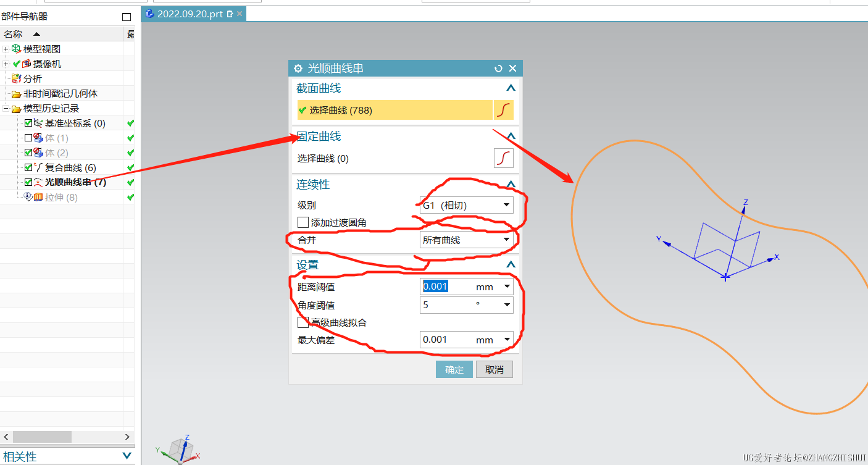The width and height of the screenshot is (868, 465).
Task: Close the 光顺曲线串 dialog
Action: (512, 68)
